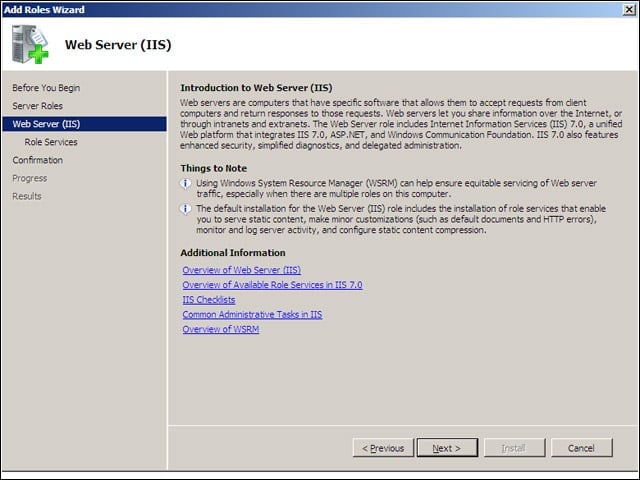Click the disabled Install button
640x480 pixels.
[514, 448]
